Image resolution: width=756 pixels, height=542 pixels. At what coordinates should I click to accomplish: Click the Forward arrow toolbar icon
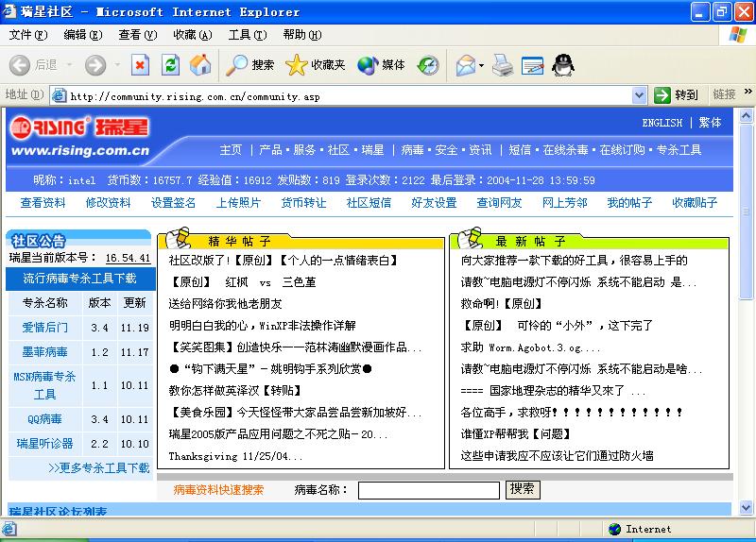(x=95, y=64)
